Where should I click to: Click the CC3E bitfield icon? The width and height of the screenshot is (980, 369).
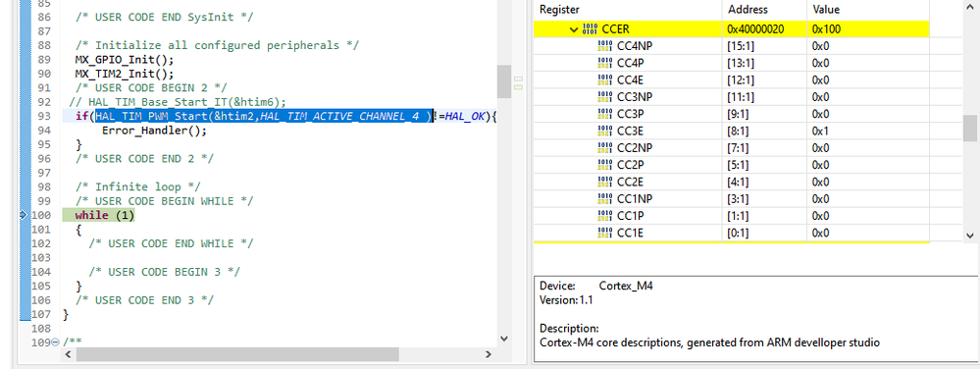click(605, 131)
